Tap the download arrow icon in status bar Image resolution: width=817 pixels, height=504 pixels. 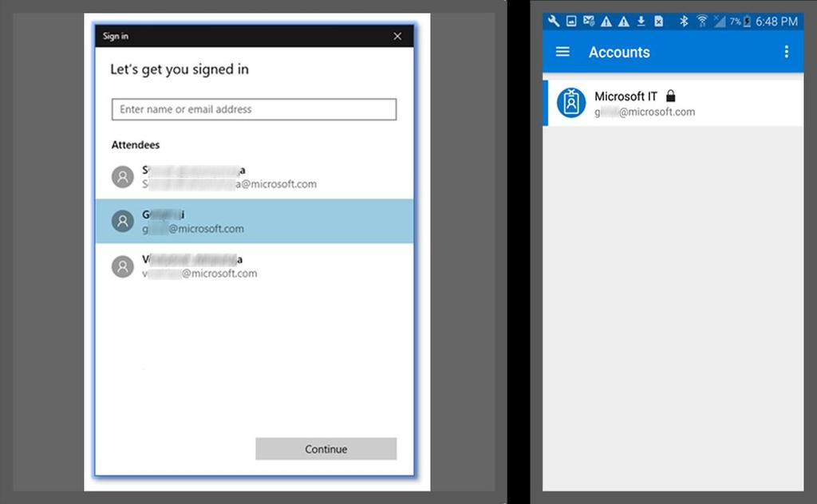tap(641, 21)
